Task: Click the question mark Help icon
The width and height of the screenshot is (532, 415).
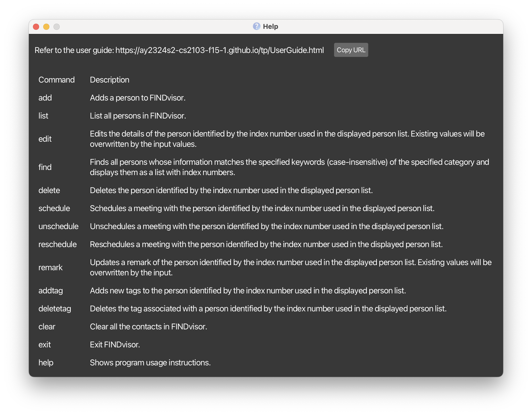Action: point(256,26)
